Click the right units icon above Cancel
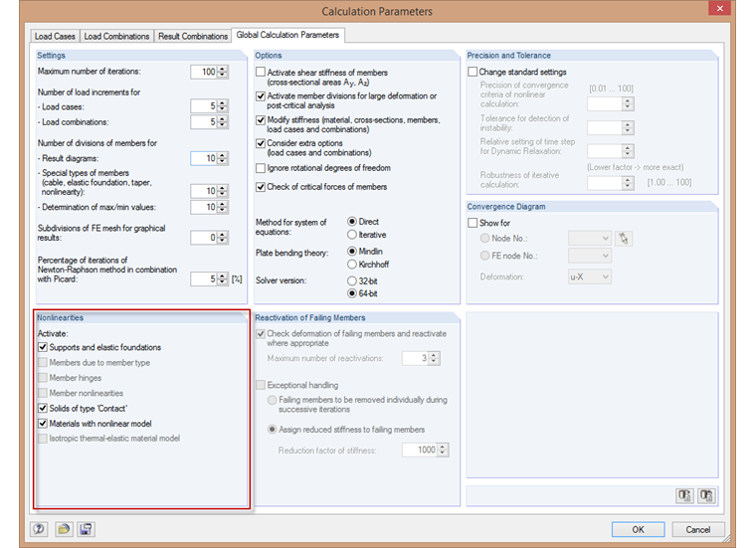This screenshot has height=548, width=756. click(707, 495)
